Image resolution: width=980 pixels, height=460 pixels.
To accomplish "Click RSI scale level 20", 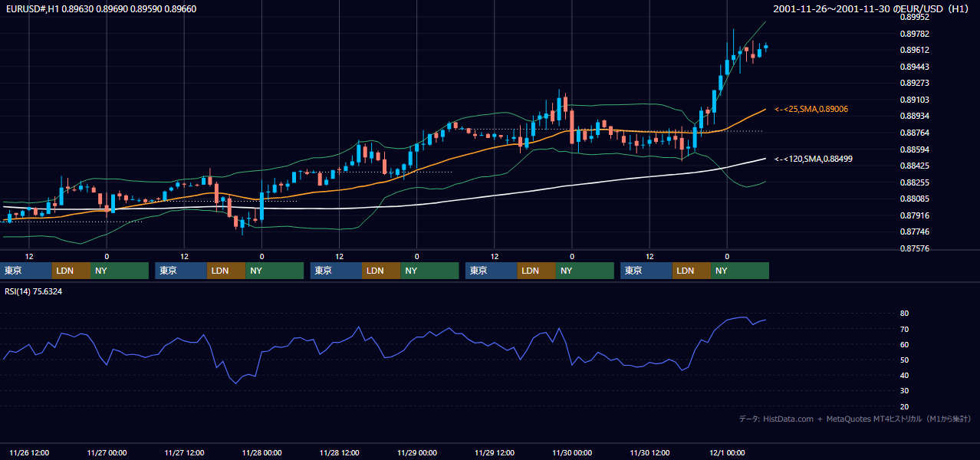I will 905,406.
